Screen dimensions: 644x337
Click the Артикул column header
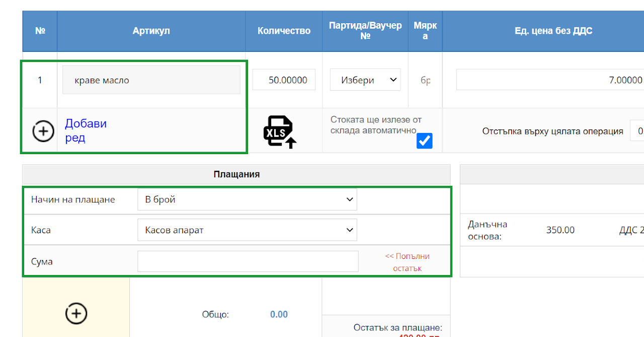[151, 31]
